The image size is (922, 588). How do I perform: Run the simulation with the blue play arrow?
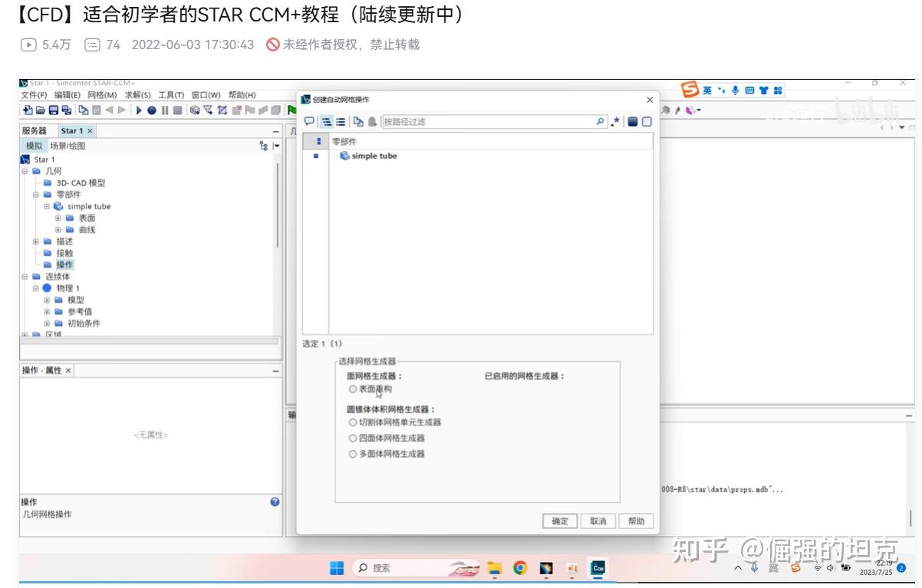click(x=139, y=110)
